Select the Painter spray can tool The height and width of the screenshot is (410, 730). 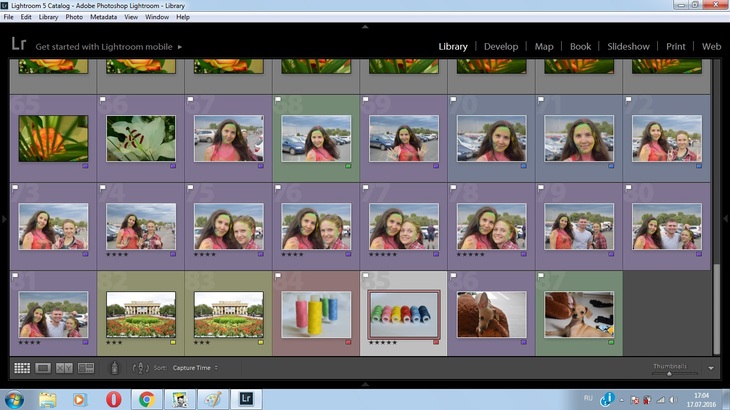click(x=115, y=368)
